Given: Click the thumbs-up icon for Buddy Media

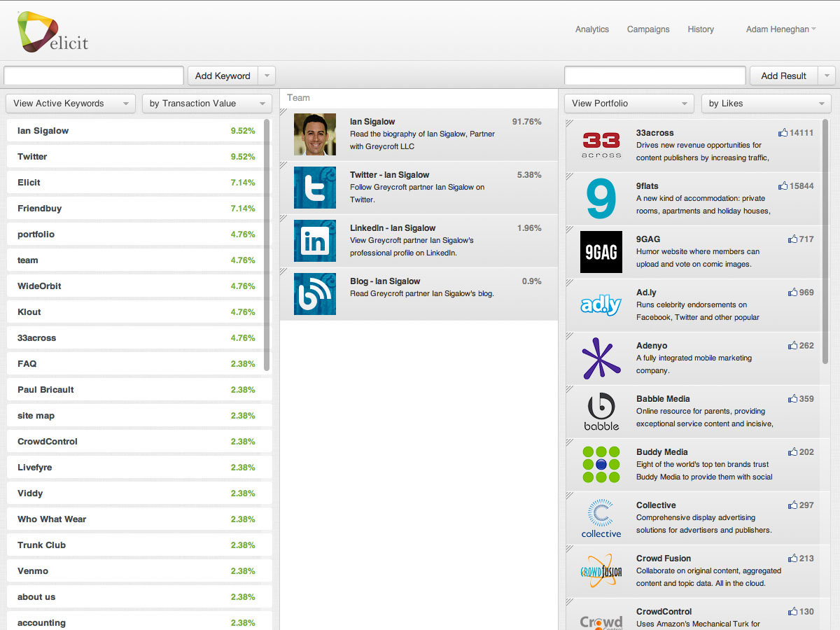Looking at the screenshot, I should tap(792, 451).
